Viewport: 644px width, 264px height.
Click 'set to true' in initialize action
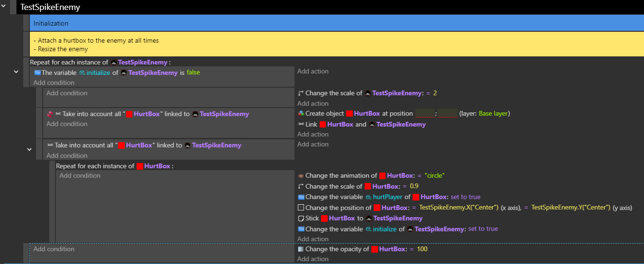click(483, 229)
